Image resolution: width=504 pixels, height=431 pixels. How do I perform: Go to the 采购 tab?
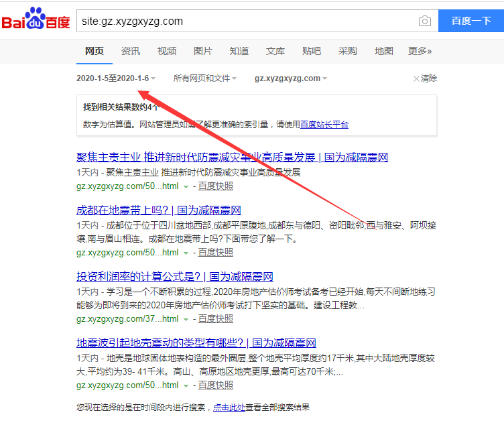click(347, 51)
